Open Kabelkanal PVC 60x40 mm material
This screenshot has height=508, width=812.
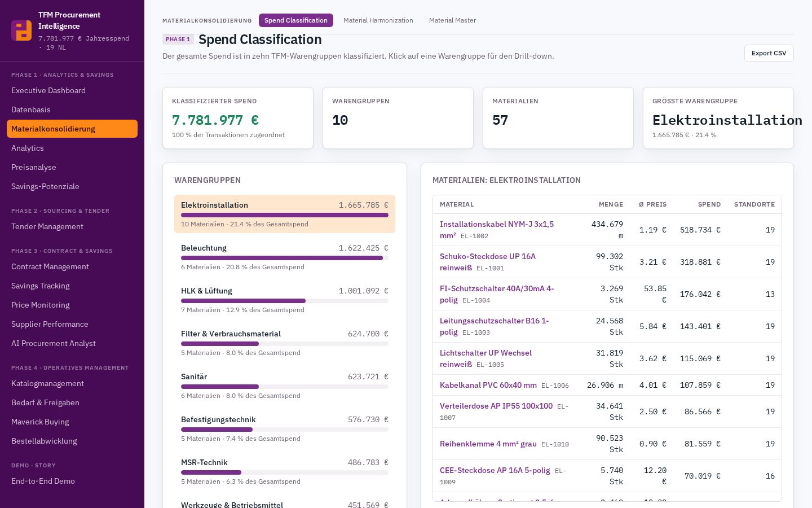(488, 385)
